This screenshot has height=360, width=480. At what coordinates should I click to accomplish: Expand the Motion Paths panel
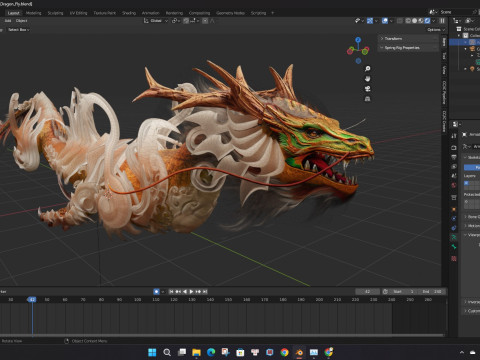point(472,226)
